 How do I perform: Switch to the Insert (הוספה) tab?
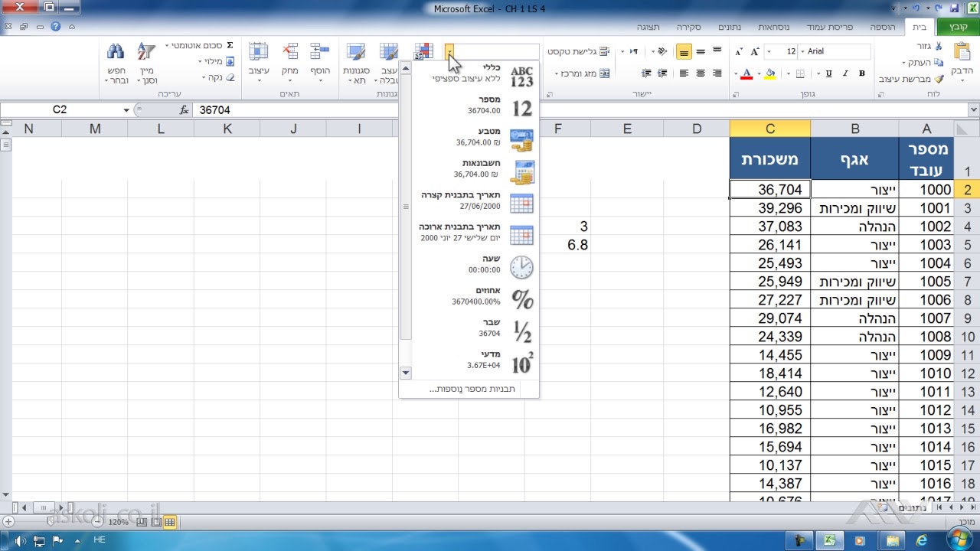pos(882,27)
